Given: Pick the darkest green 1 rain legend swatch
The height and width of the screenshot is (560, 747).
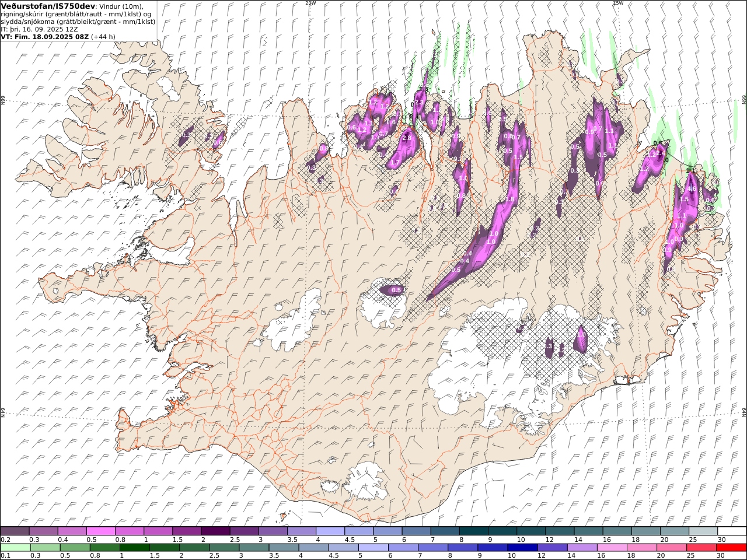Looking at the screenshot, I should click(x=134, y=548).
